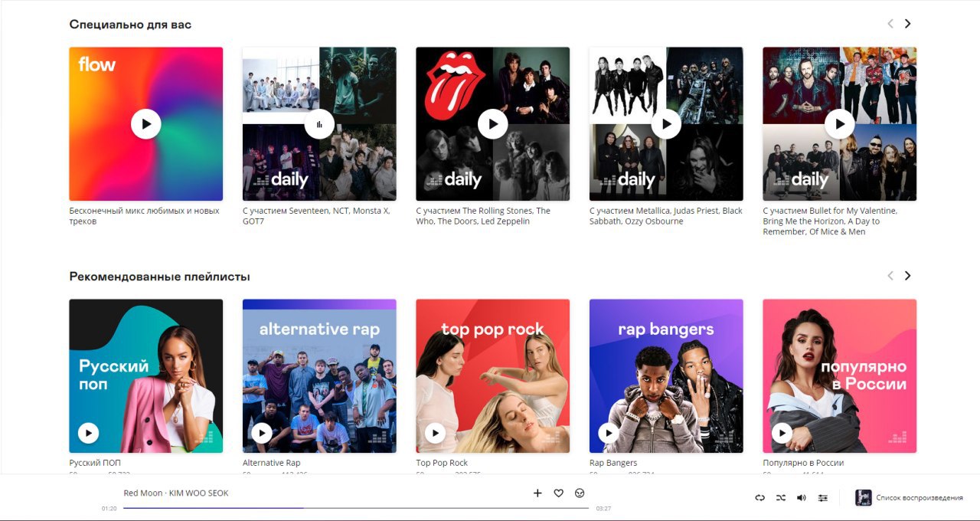Click the equalizer icon on Seventeen daily mix

(x=319, y=124)
